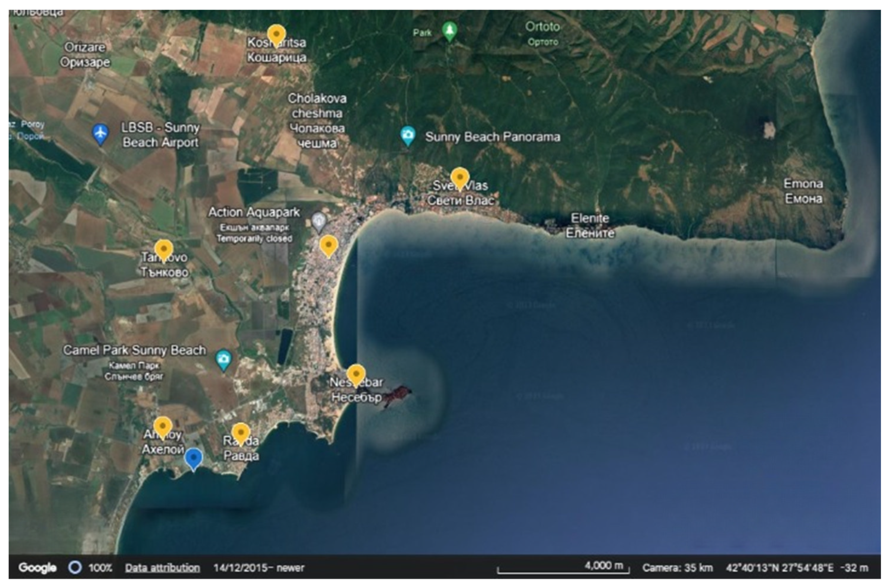
Task: Click the Sunny Beach Panorama camera icon
Action: pyautogui.click(x=408, y=135)
